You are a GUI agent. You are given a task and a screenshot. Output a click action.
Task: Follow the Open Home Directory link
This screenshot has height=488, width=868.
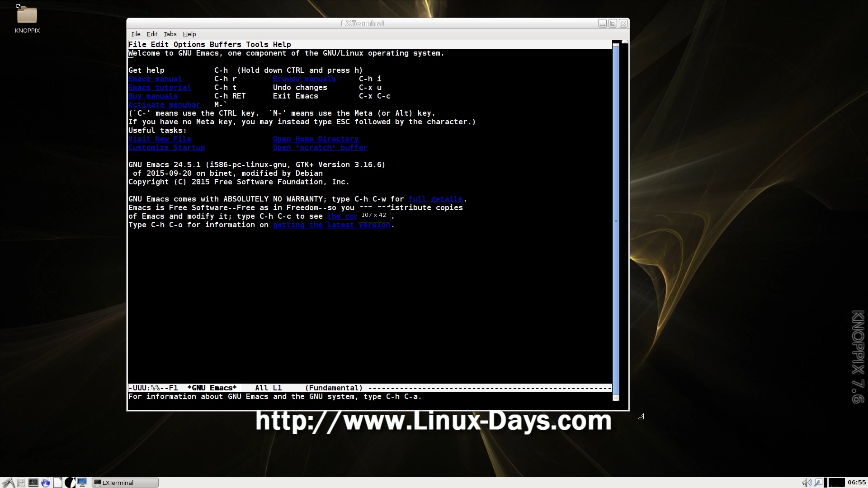click(x=316, y=139)
